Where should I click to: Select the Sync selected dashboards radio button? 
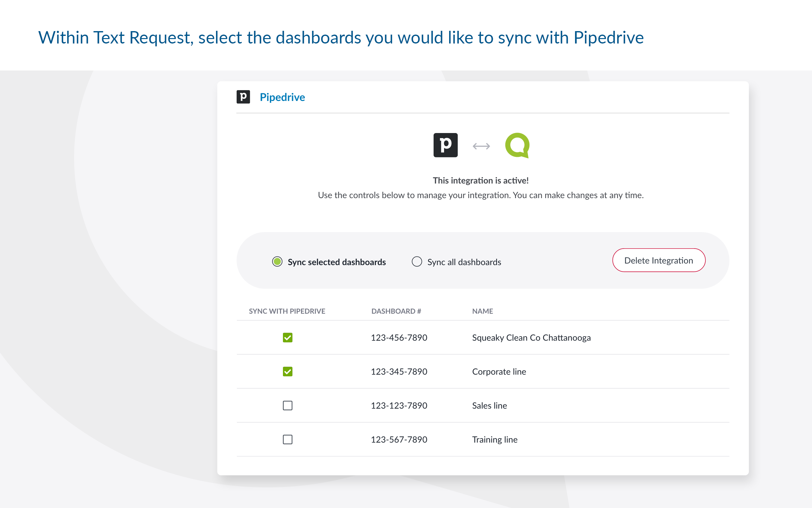[x=277, y=261]
